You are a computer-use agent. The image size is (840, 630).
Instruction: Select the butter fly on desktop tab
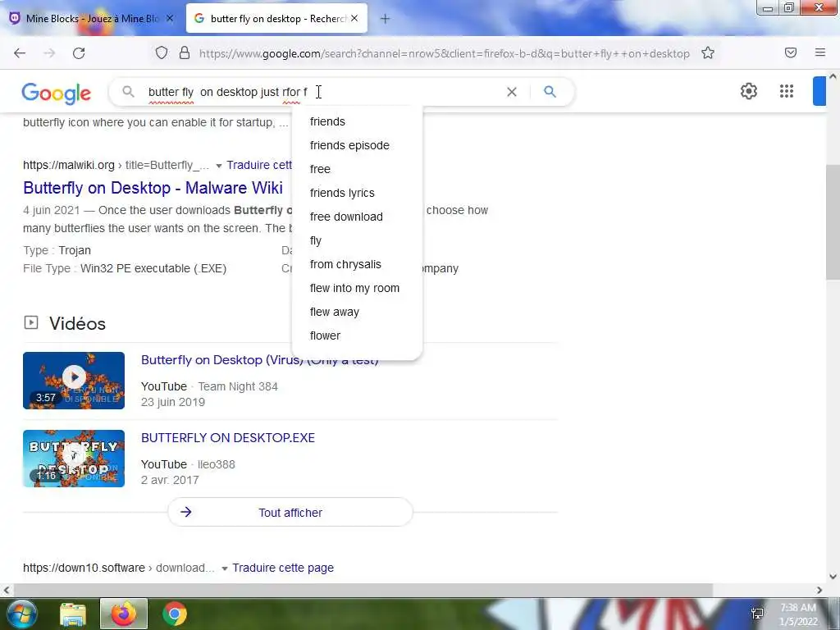(x=276, y=19)
